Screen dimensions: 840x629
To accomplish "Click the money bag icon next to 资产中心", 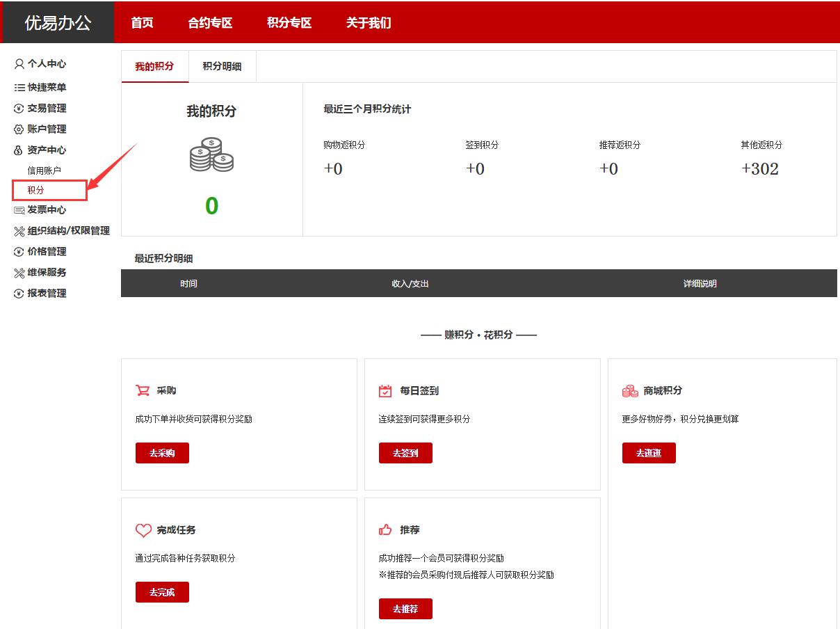I will tap(19, 150).
